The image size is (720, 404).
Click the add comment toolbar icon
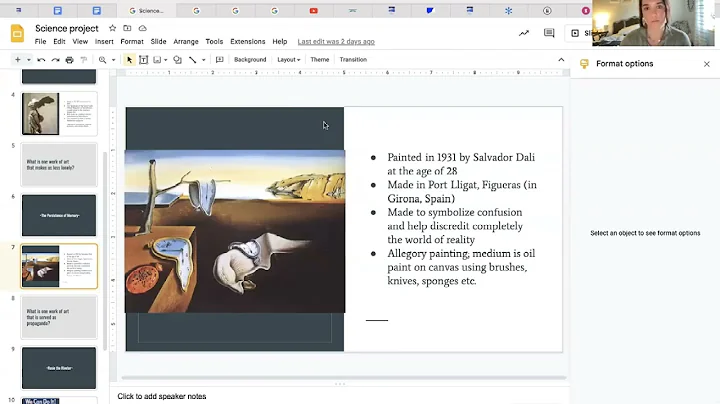tap(219, 60)
